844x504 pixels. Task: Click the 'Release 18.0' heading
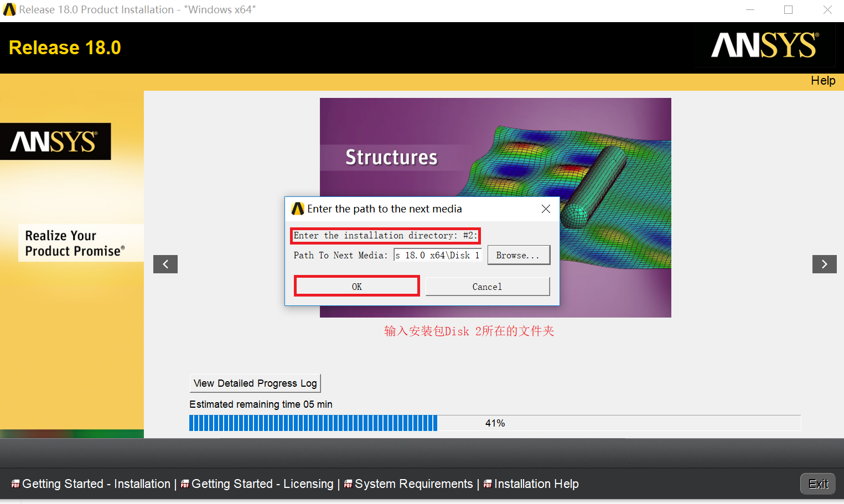65,48
